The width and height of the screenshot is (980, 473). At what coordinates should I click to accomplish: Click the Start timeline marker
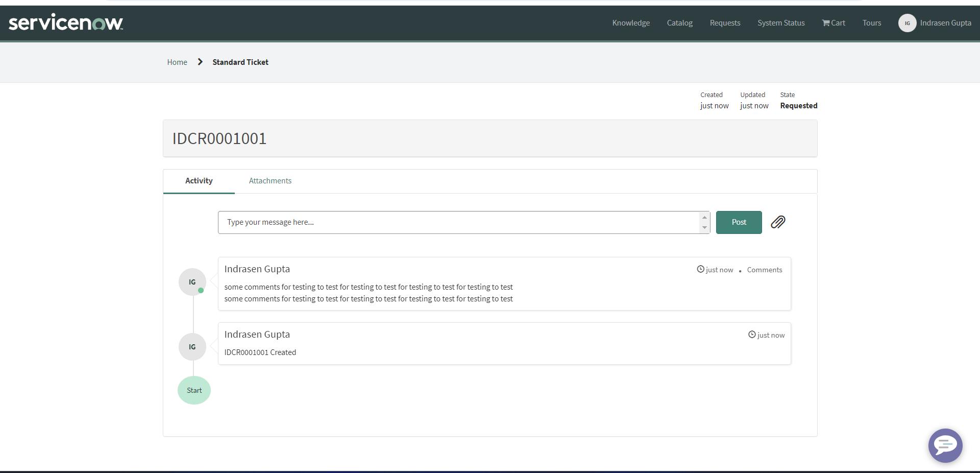[x=194, y=390]
